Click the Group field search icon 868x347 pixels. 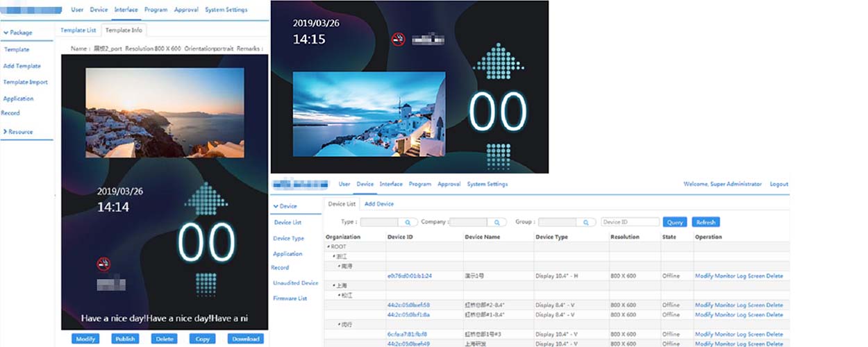point(586,222)
